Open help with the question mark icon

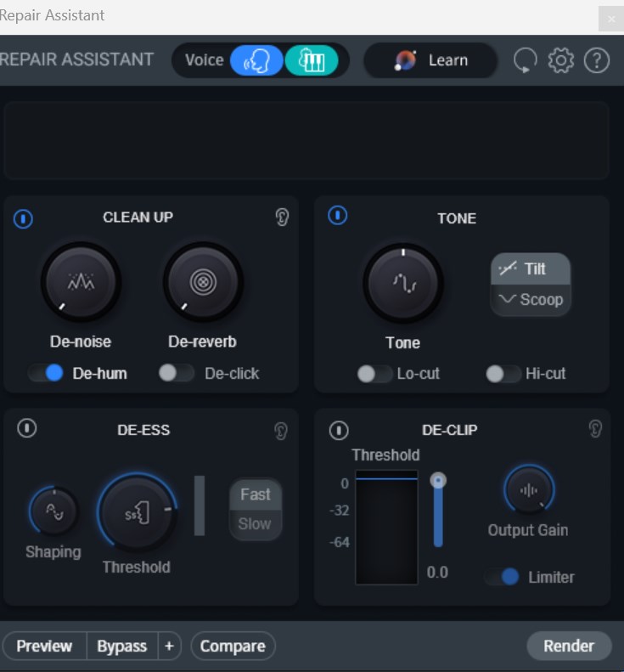point(597,60)
